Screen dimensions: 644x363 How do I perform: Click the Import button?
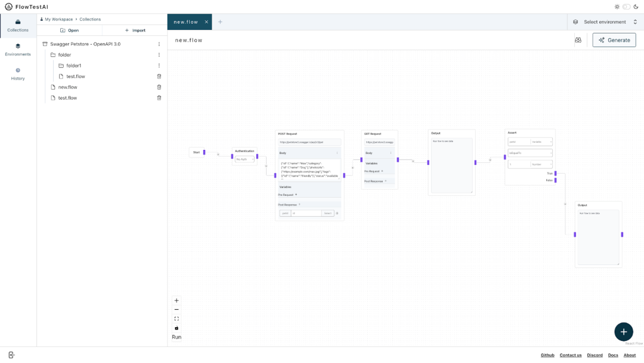[135, 30]
